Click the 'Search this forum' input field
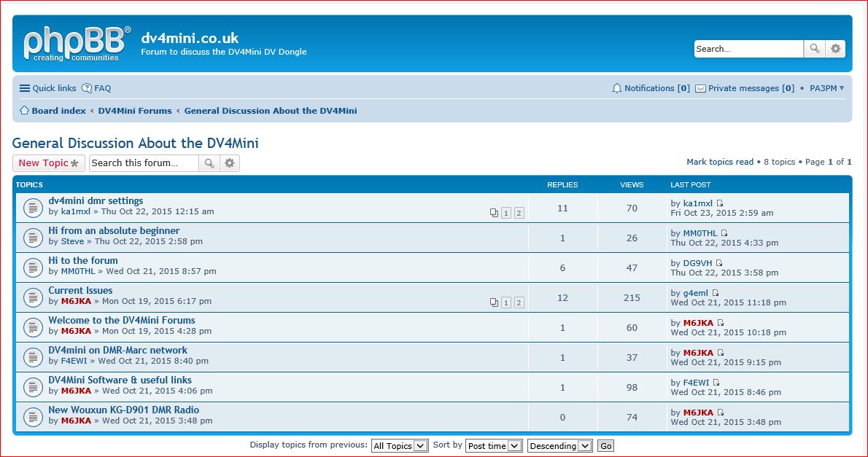This screenshot has height=457, width=868. coord(143,163)
